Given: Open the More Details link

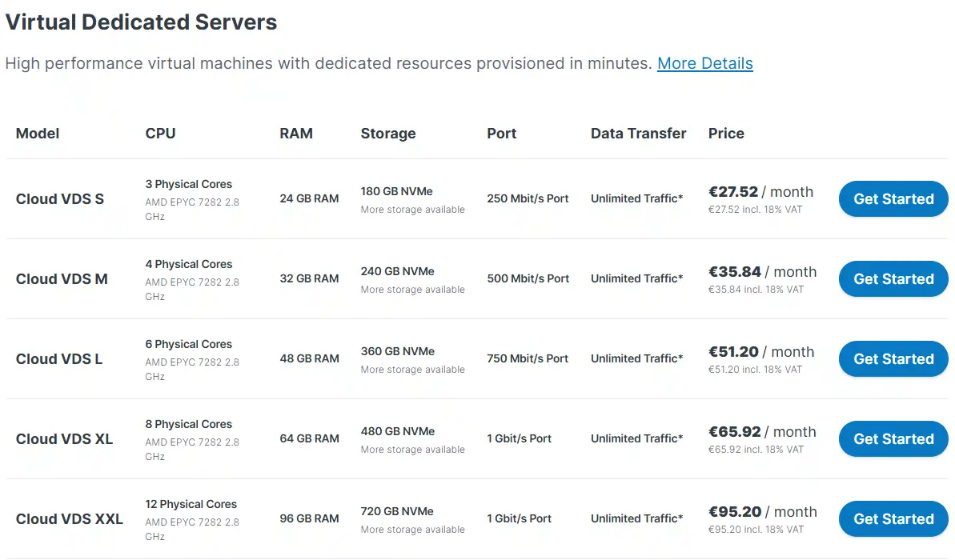Looking at the screenshot, I should (704, 63).
